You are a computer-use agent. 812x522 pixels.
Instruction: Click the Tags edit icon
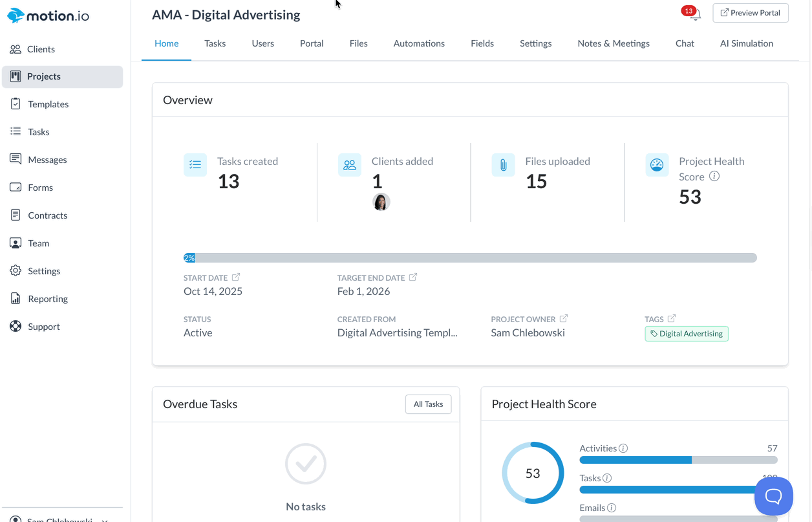point(672,318)
